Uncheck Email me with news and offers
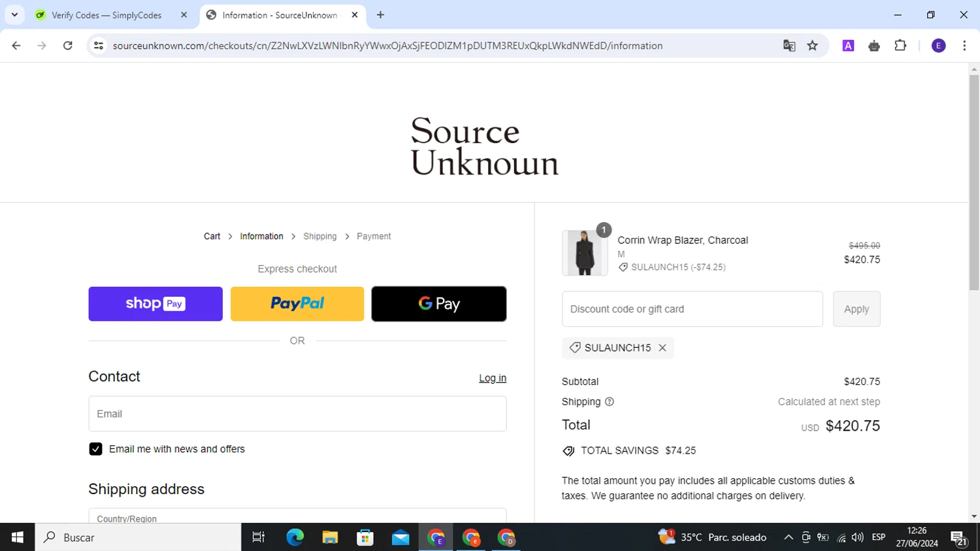 pyautogui.click(x=95, y=449)
